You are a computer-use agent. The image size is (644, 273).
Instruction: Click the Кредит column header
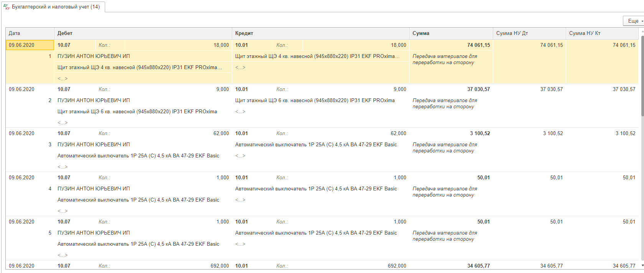click(x=320, y=33)
